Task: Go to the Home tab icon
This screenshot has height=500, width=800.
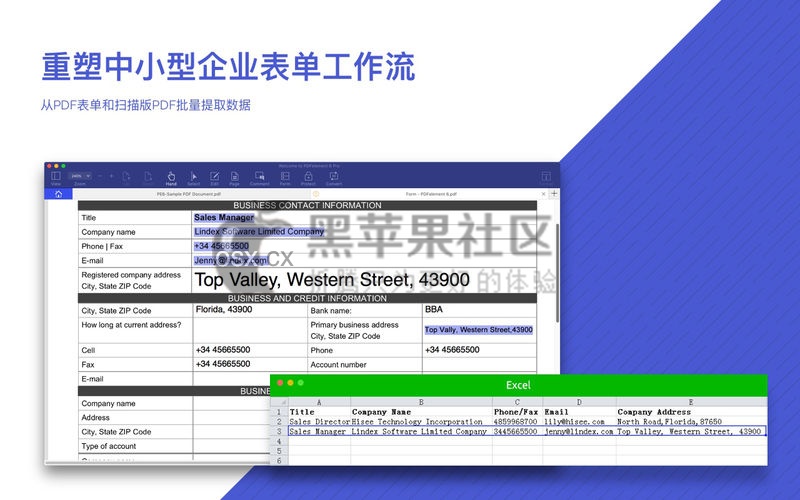Action: 59,194
